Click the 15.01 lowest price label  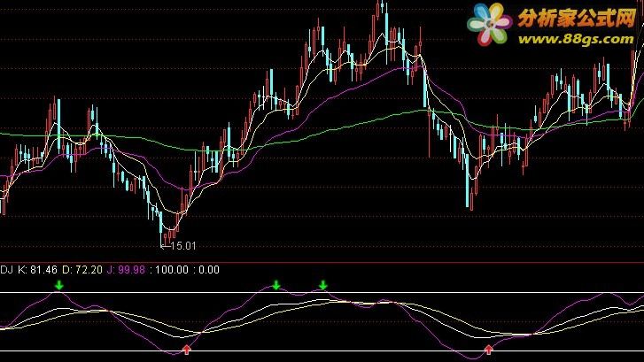click(182, 246)
